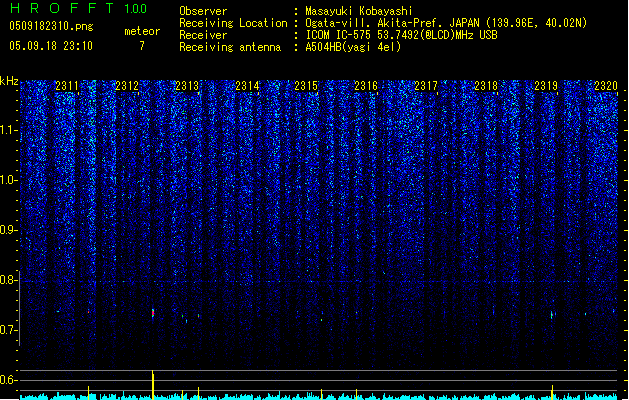Click the A504HB(yagi 4el) antenna text
This screenshot has width=629, height=400.
tap(353, 47)
